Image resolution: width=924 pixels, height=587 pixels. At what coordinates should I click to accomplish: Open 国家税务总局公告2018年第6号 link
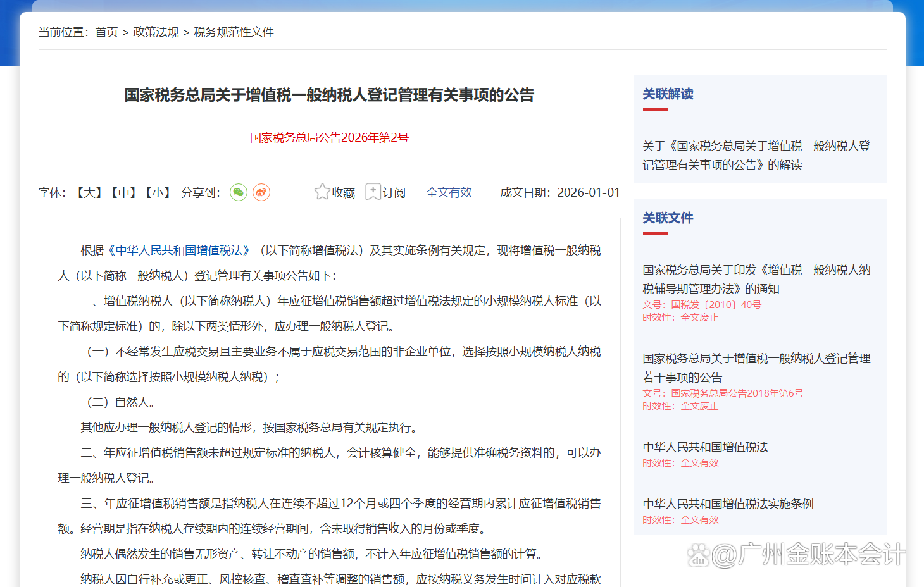pyautogui.click(x=736, y=393)
